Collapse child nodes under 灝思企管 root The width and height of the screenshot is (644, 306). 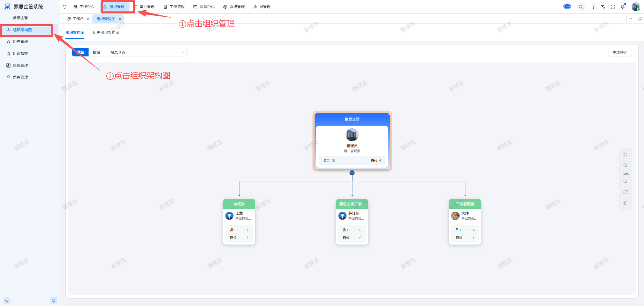coord(352,173)
